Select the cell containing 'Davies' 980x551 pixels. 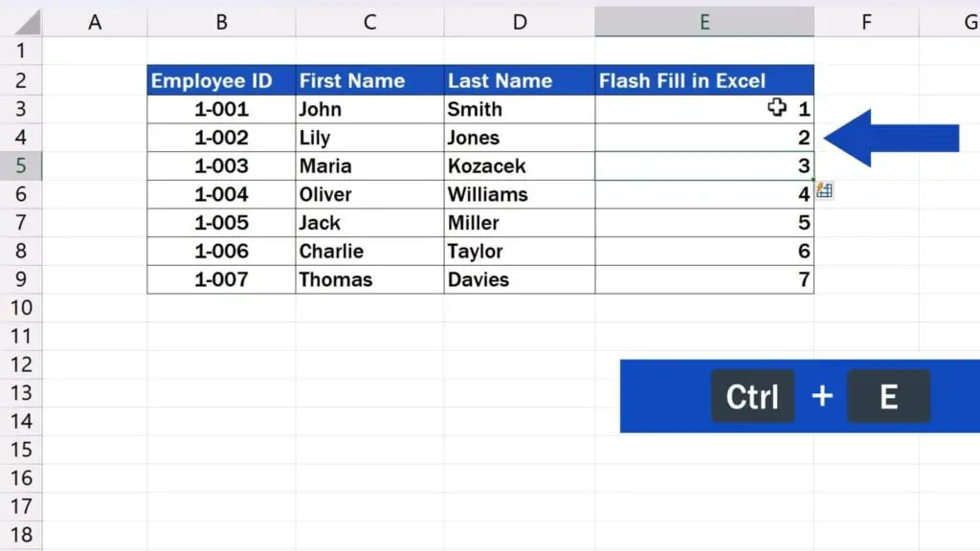click(519, 279)
